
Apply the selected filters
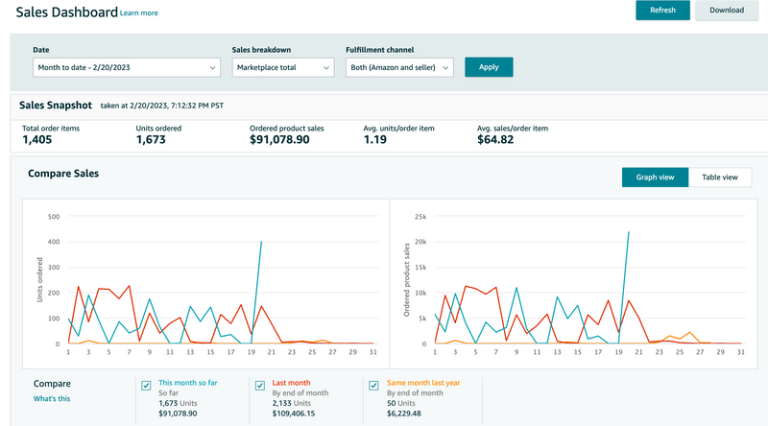pos(488,67)
